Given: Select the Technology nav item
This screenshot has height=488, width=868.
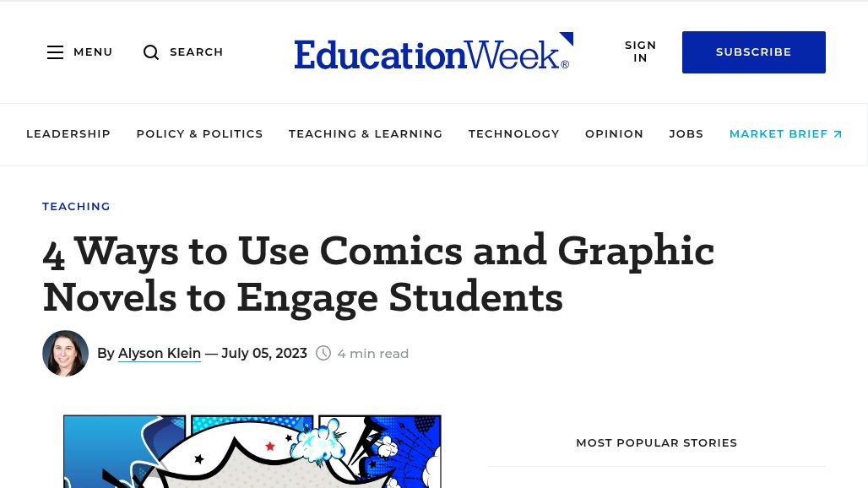Looking at the screenshot, I should click(x=513, y=134).
